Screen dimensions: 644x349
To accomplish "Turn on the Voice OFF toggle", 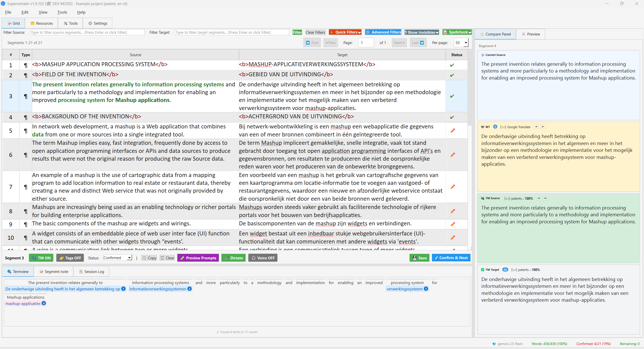I will (263, 258).
